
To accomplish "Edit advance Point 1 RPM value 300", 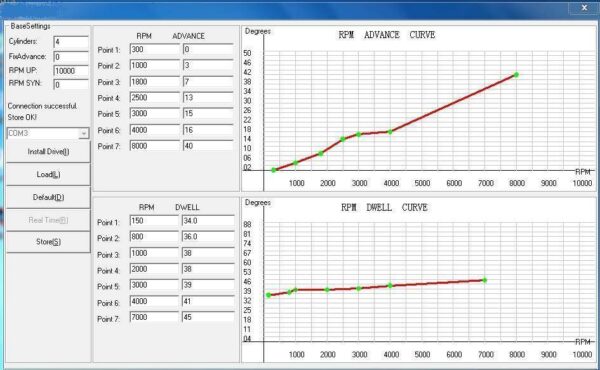I will (155, 49).
